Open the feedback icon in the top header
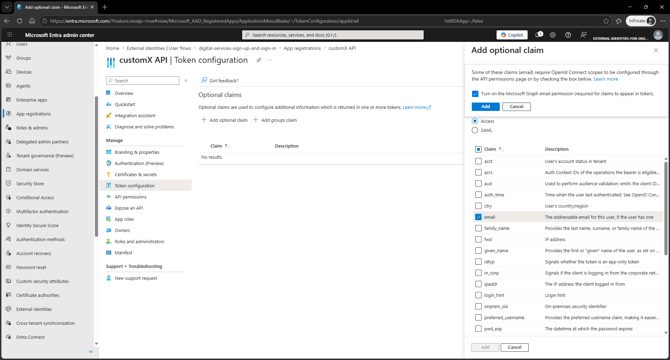This screenshot has width=670, height=360. click(583, 35)
